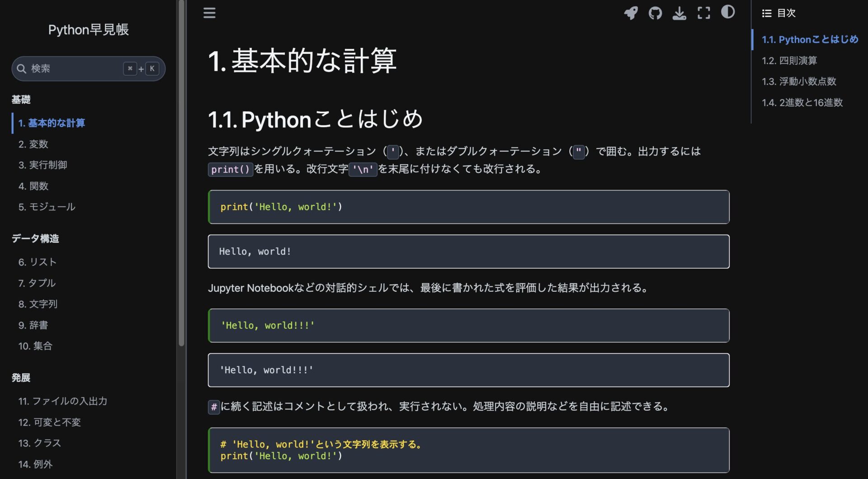868x479 pixels.
Task: Toggle dark/light theme with the contrast icon
Action: 728,13
